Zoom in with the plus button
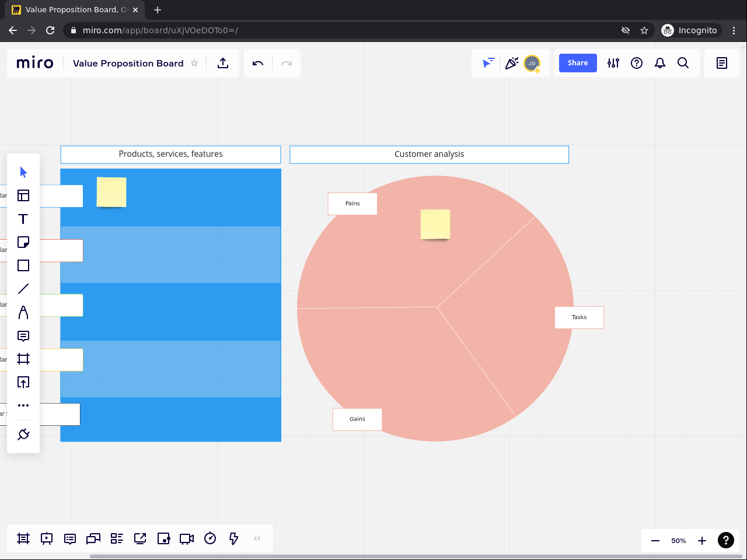Viewport: 747px width, 560px height. pyautogui.click(x=702, y=541)
